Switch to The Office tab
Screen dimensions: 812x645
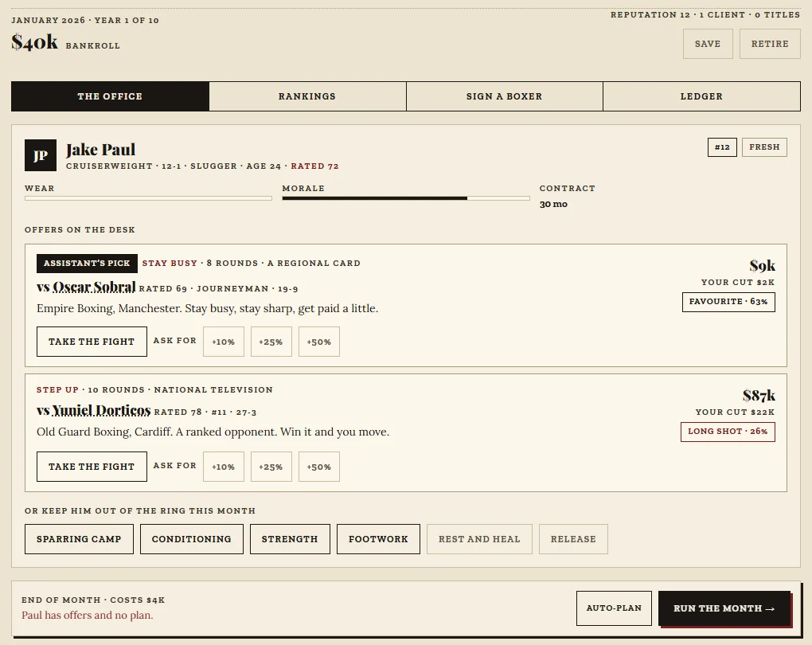pyautogui.click(x=110, y=96)
